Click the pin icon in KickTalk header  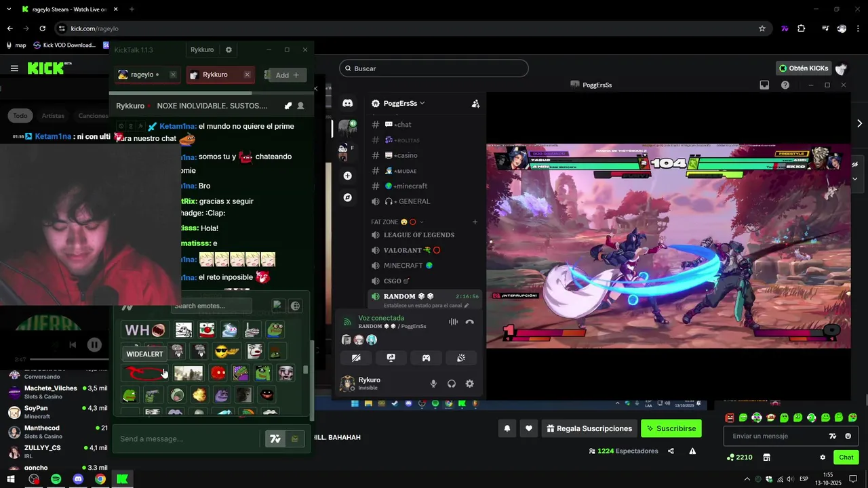coord(288,106)
